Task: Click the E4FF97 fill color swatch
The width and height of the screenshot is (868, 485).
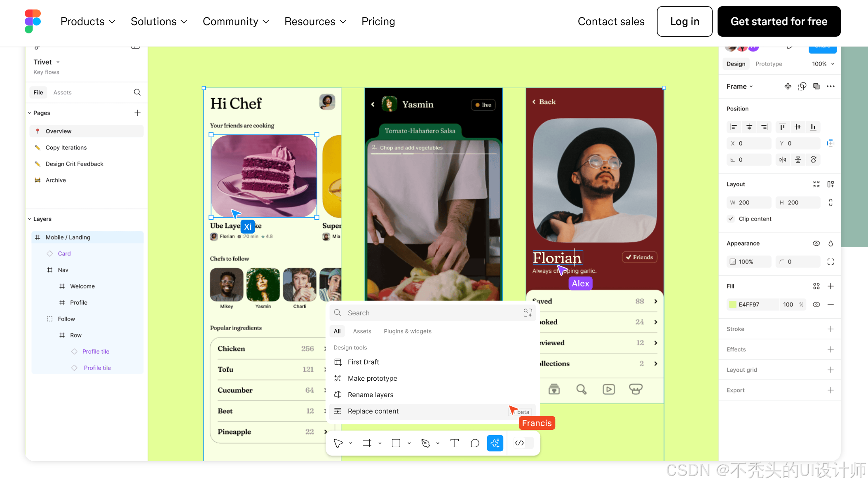Action: click(732, 305)
